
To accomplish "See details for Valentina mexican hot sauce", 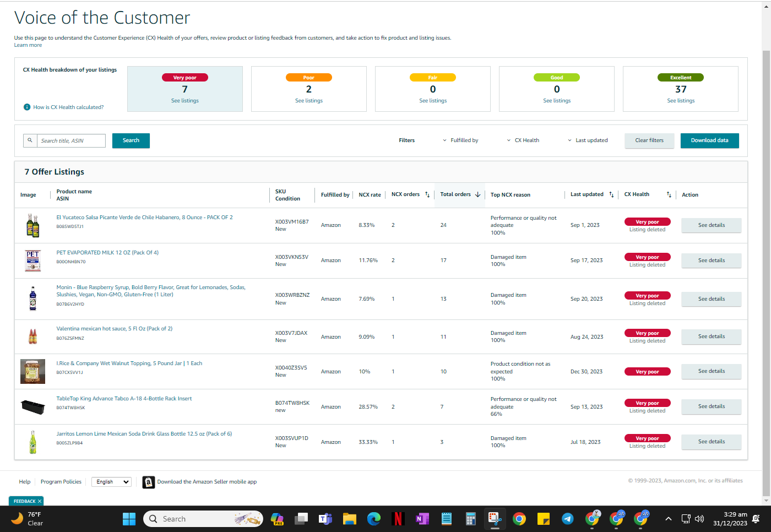I will click(712, 336).
